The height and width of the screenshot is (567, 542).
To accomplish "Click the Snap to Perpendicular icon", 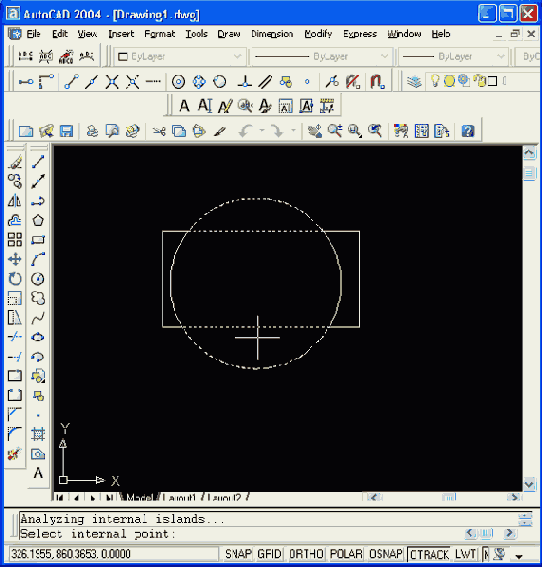I will pyautogui.click(x=245, y=82).
